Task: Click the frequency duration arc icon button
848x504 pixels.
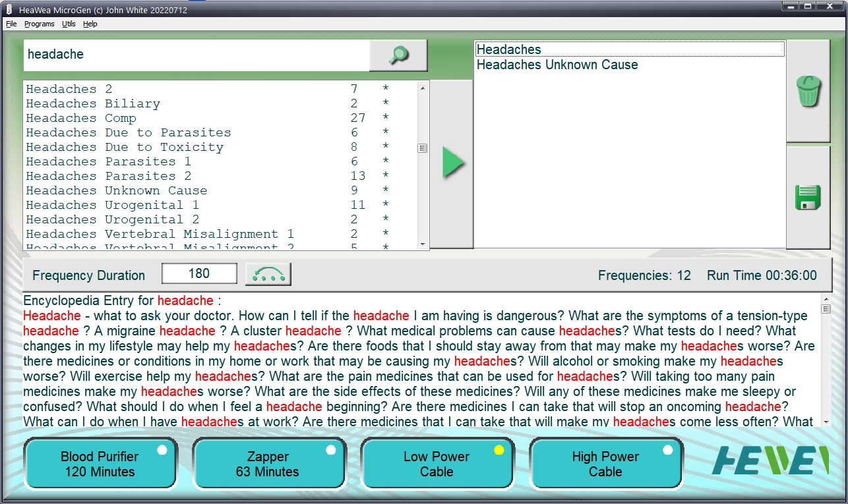Action: [268, 274]
